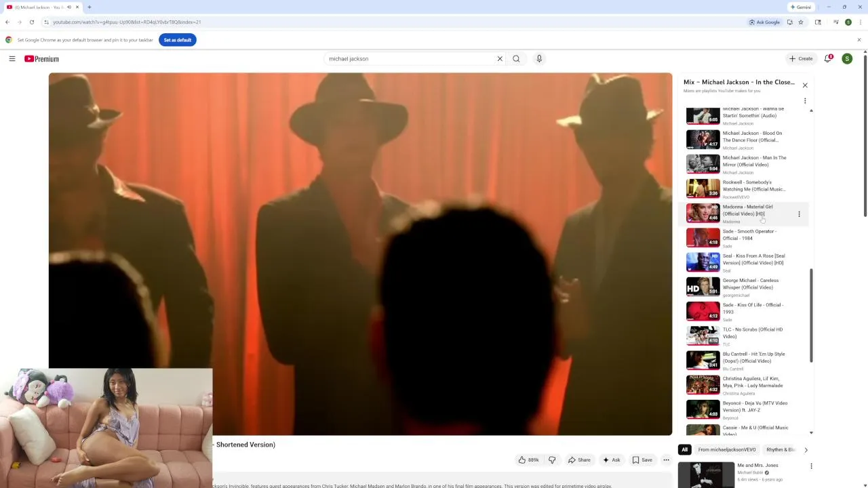
Task: Open the media controls icon in Chrome toolbar
Action: tap(835, 22)
